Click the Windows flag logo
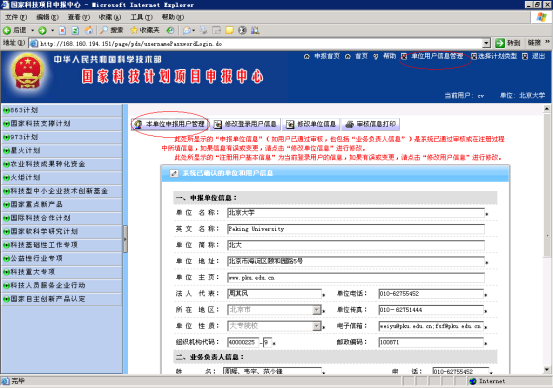Viewport: 553px width, 388px height. coord(541,17)
